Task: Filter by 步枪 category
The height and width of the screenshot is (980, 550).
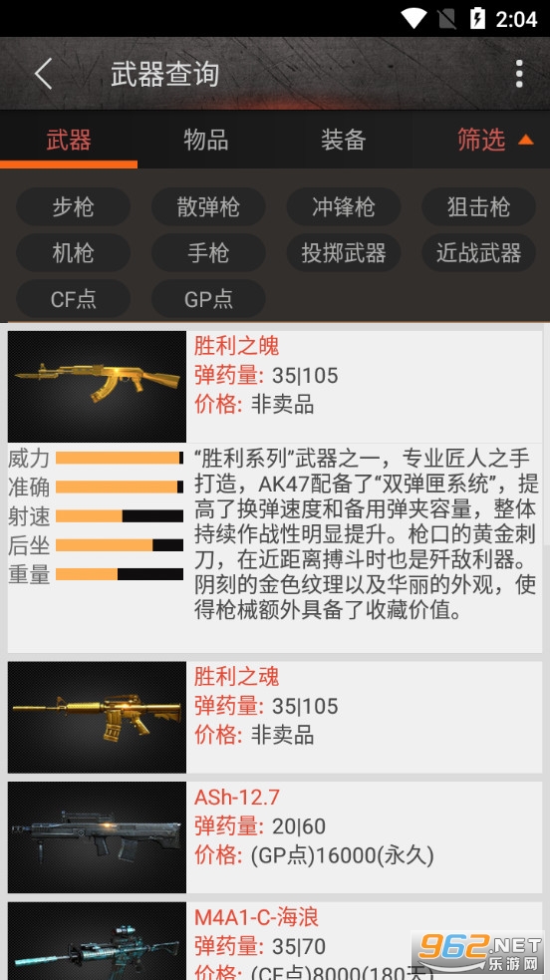Action: (x=73, y=207)
